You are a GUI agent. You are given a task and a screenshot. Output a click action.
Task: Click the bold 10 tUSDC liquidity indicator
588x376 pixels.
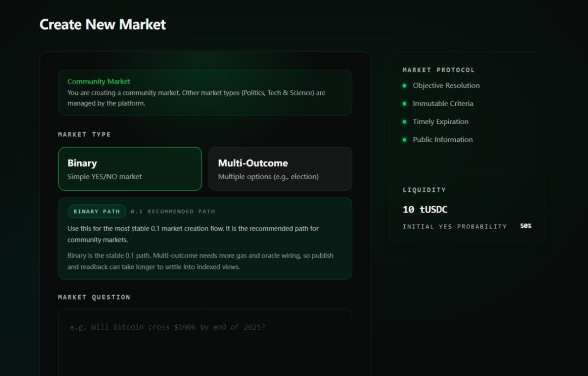pyautogui.click(x=425, y=210)
